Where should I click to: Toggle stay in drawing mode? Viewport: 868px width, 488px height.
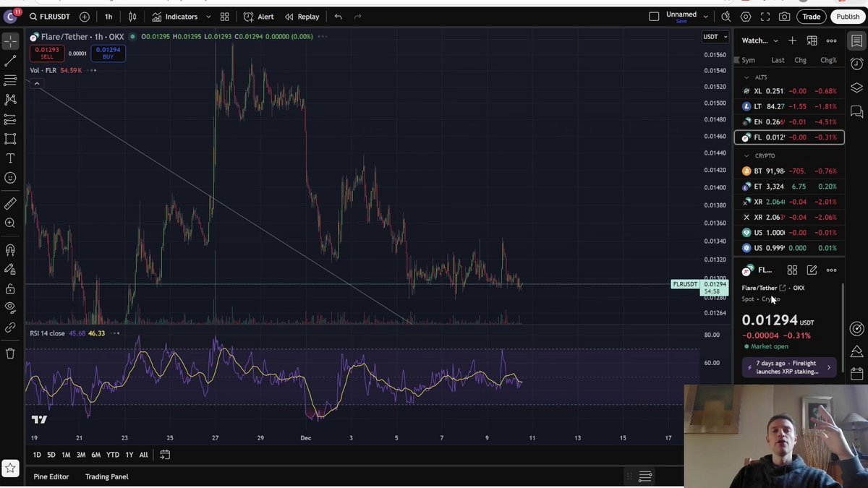(x=10, y=270)
